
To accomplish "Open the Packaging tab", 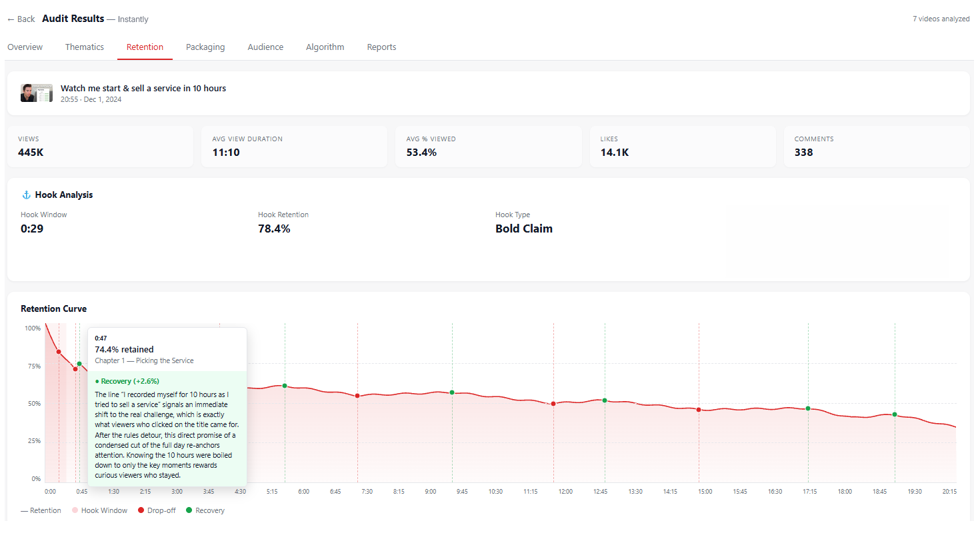I will tap(205, 47).
